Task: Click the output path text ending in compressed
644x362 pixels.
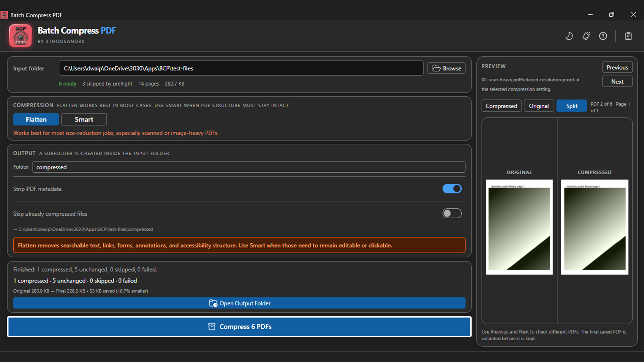Action: 83,229
